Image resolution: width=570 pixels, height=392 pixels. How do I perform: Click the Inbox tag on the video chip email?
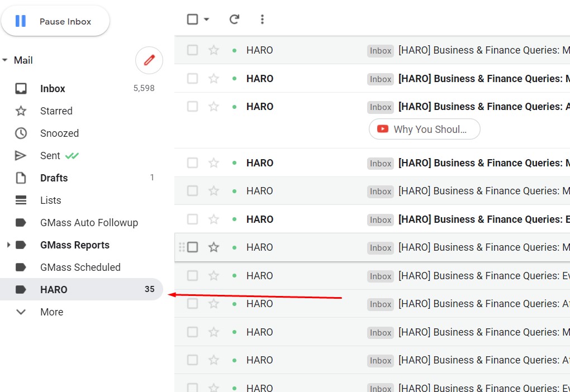[x=380, y=107]
